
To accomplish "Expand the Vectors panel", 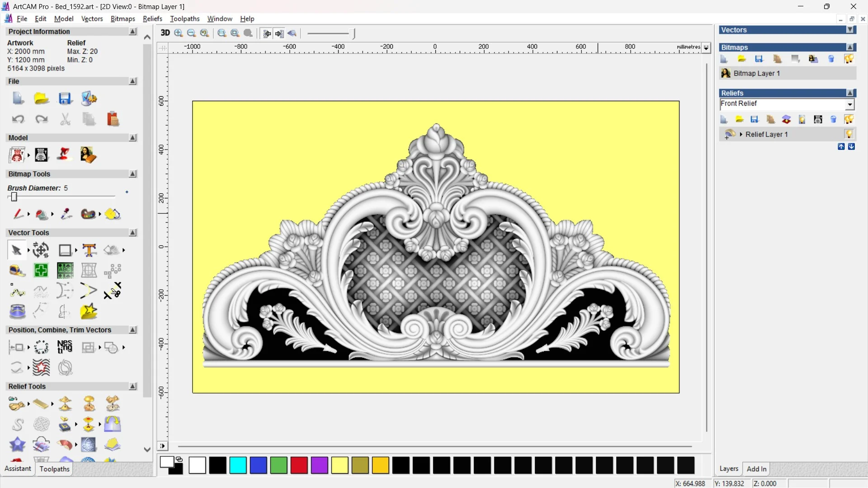I will click(x=850, y=30).
